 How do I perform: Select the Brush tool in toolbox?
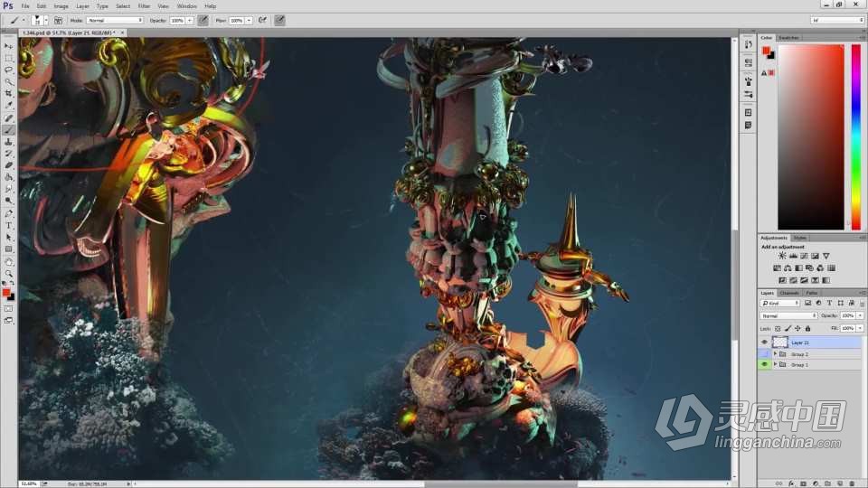(x=8, y=130)
